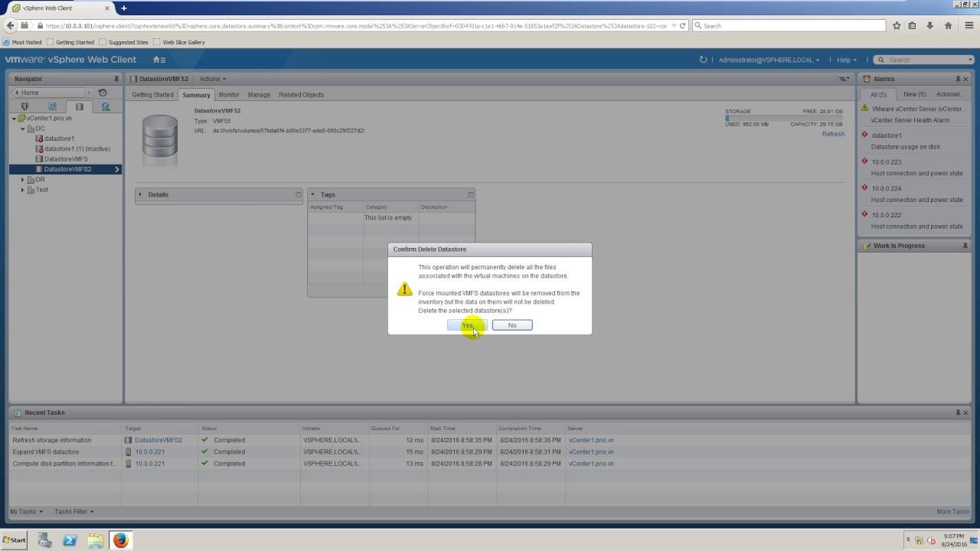Pin the Recent Tasks panel

click(x=958, y=412)
